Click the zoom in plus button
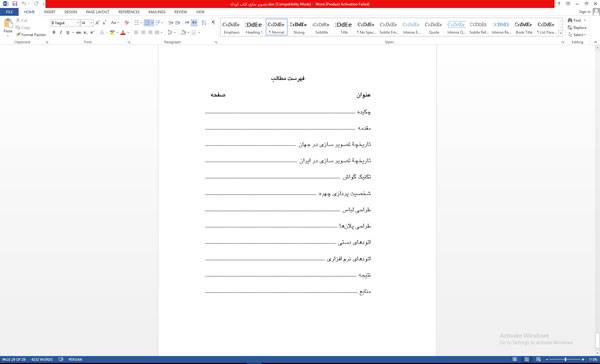Viewport: 600px width, 364px height. coord(583,359)
